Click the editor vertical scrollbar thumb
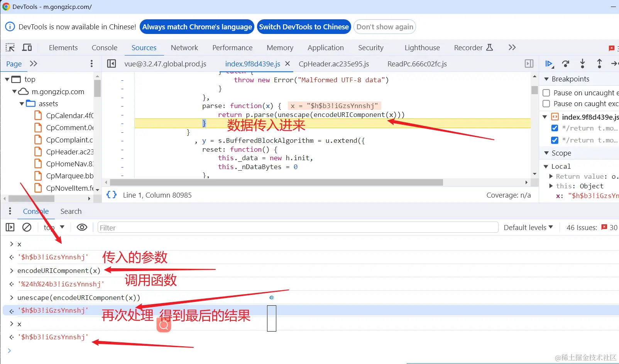619x364 pixels. click(x=534, y=90)
